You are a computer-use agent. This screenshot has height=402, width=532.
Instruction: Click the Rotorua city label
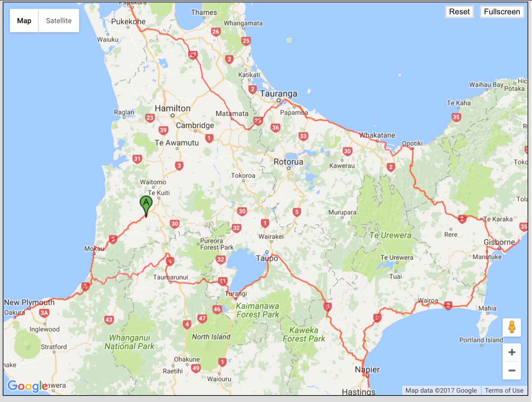coord(288,162)
